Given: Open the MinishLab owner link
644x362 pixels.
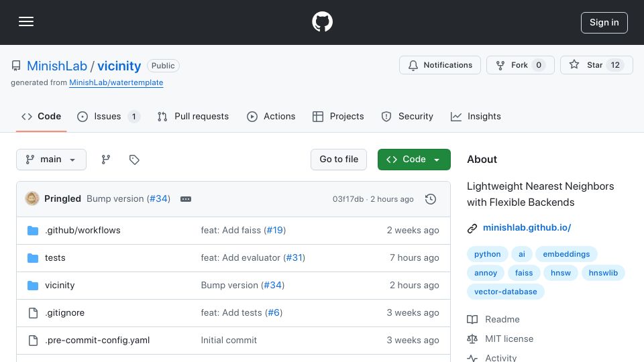Looking at the screenshot, I should point(57,66).
